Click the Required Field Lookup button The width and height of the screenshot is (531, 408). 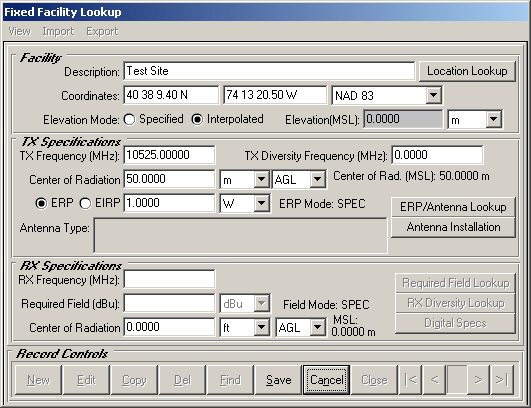click(455, 283)
